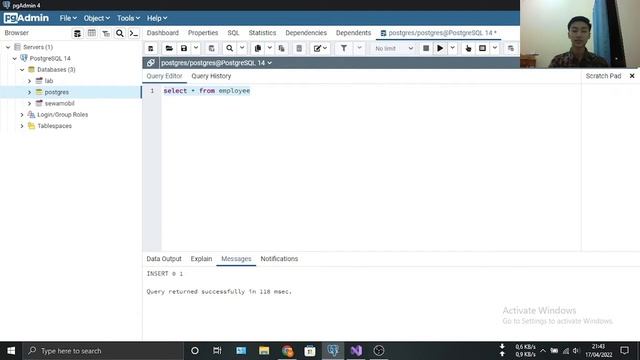
Task: Click the Explain Analyze icon
Action: pyautogui.click(x=482, y=48)
